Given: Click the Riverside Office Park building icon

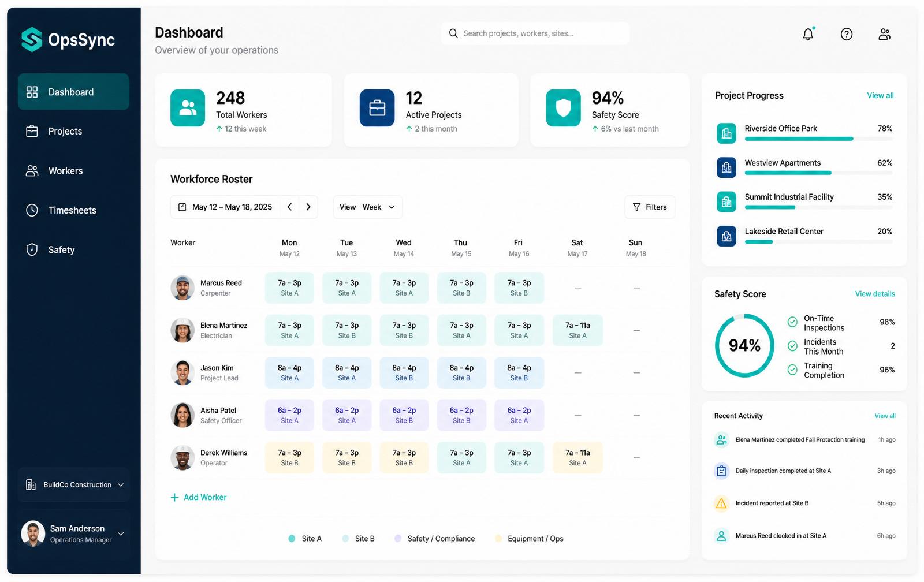Looking at the screenshot, I should point(726,133).
